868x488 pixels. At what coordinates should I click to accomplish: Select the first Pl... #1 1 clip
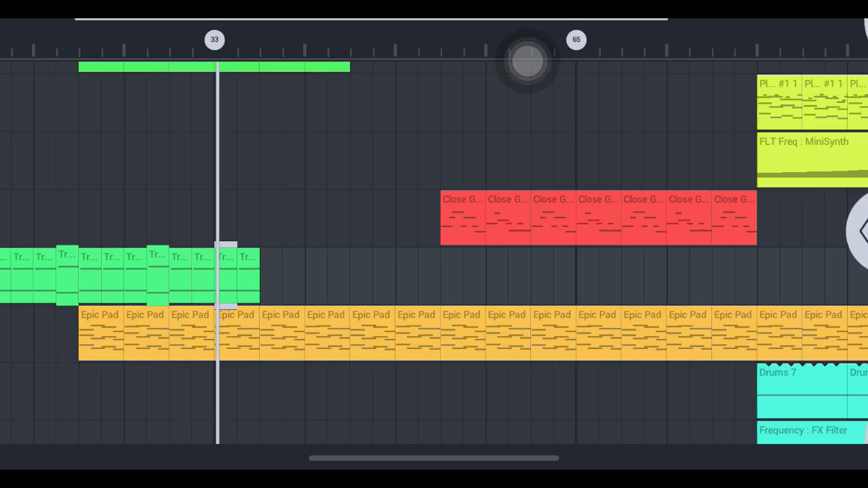coord(780,102)
